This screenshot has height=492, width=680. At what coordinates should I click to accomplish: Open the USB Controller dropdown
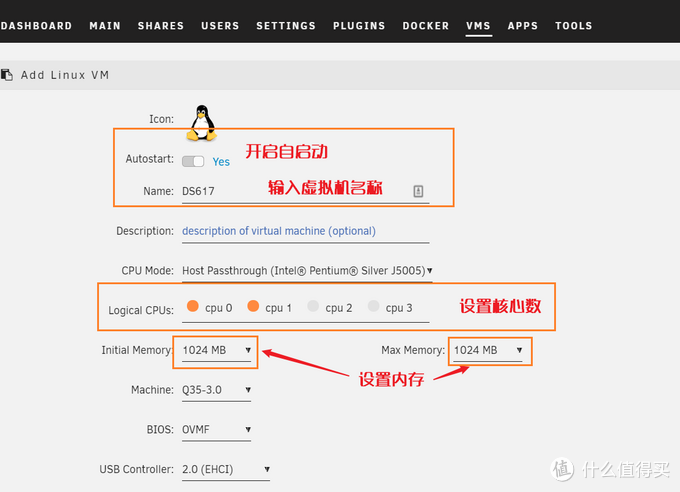[x=226, y=469]
